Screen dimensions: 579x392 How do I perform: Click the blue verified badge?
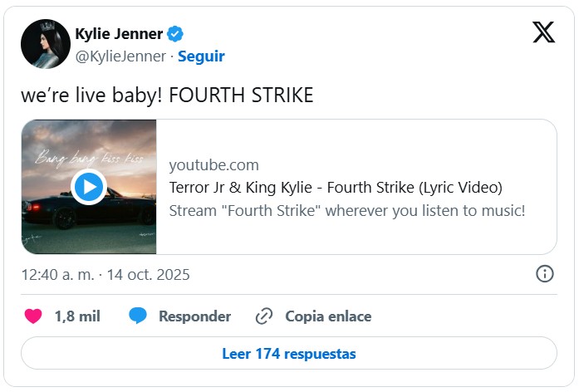tap(175, 34)
